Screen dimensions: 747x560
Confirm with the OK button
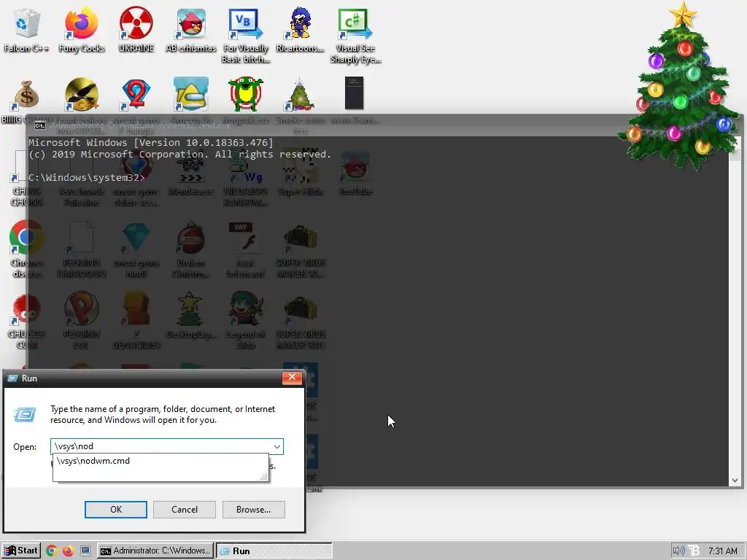(116, 510)
